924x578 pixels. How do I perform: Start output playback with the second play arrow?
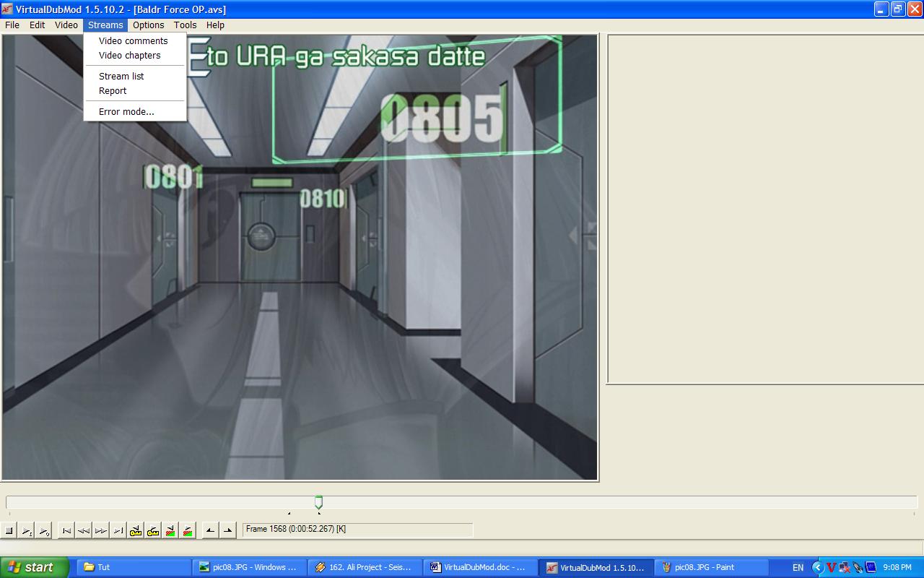coord(44,530)
